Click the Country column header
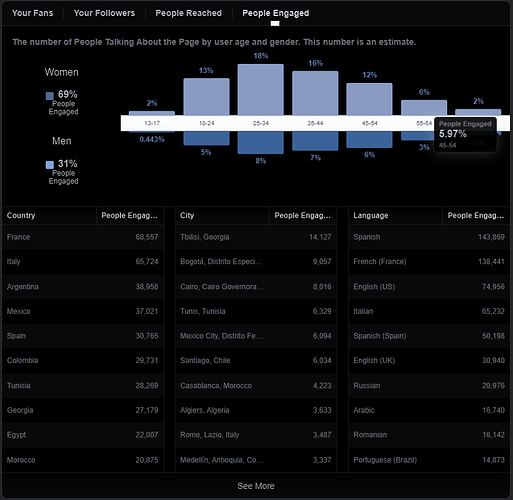The width and height of the screenshot is (513, 500). [49, 215]
